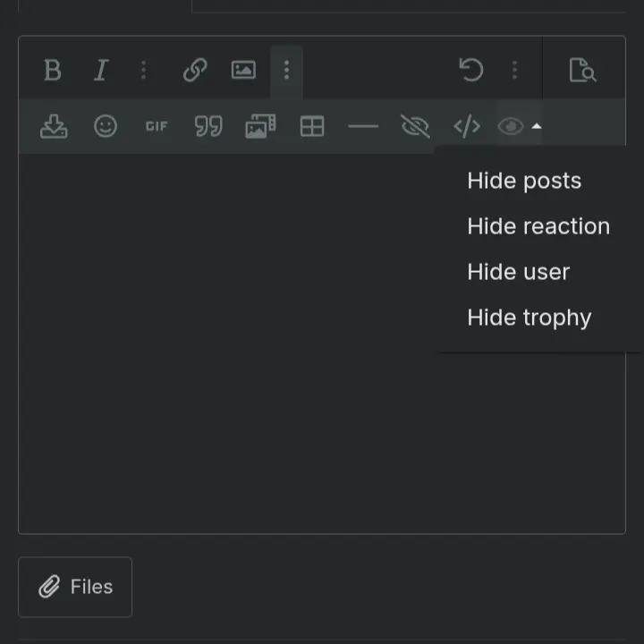Open the smilies emoji picker
This screenshot has width=644, height=644.
[106, 126]
